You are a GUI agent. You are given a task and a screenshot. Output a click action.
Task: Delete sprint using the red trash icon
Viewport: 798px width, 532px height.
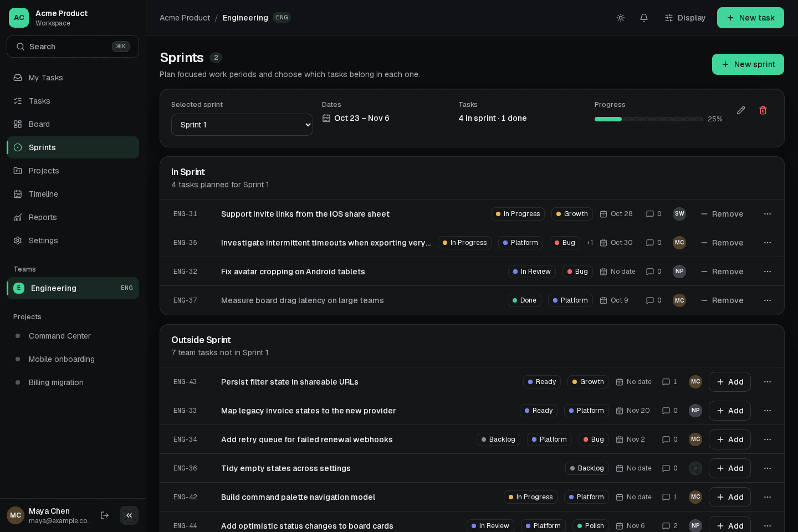[763, 110]
